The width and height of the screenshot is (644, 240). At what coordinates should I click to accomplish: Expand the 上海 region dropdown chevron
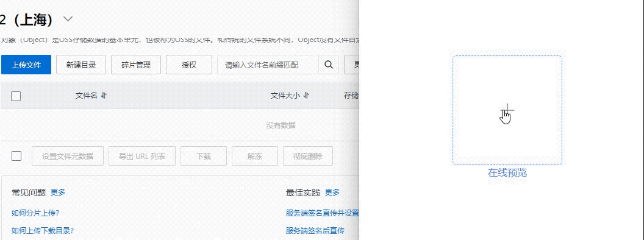(x=68, y=19)
